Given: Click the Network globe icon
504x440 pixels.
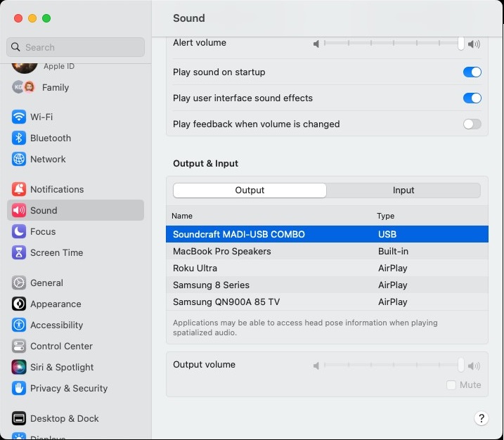Looking at the screenshot, I should (x=19, y=159).
